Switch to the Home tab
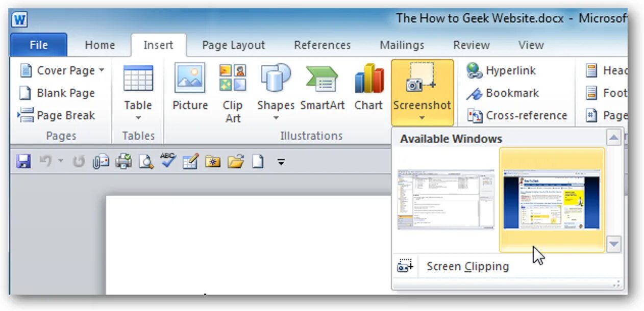Image resolution: width=644 pixels, height=311 pixels. pos(100,45)
